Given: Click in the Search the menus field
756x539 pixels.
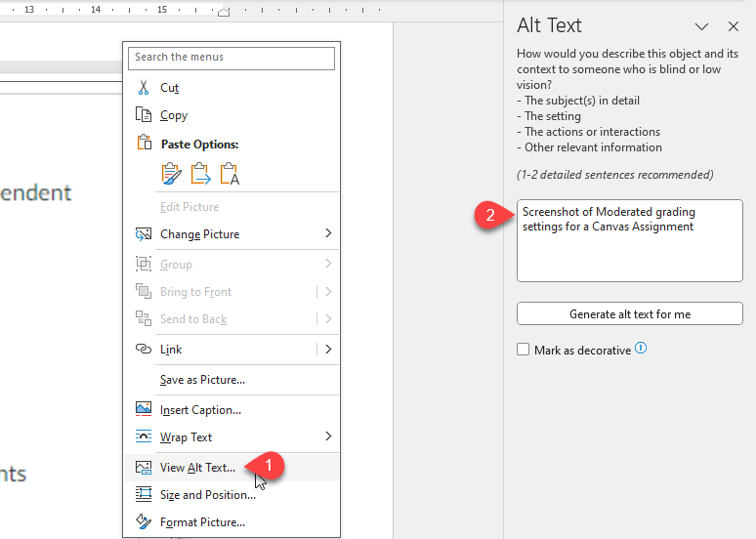Looking at the screenshot, I should (231, 58).
